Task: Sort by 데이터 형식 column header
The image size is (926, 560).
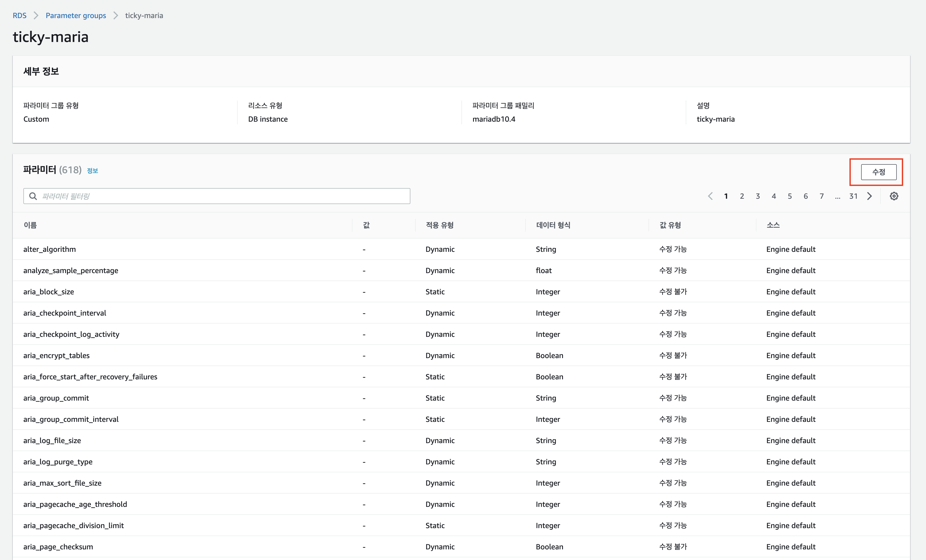Action: click(x=553, y=225)
